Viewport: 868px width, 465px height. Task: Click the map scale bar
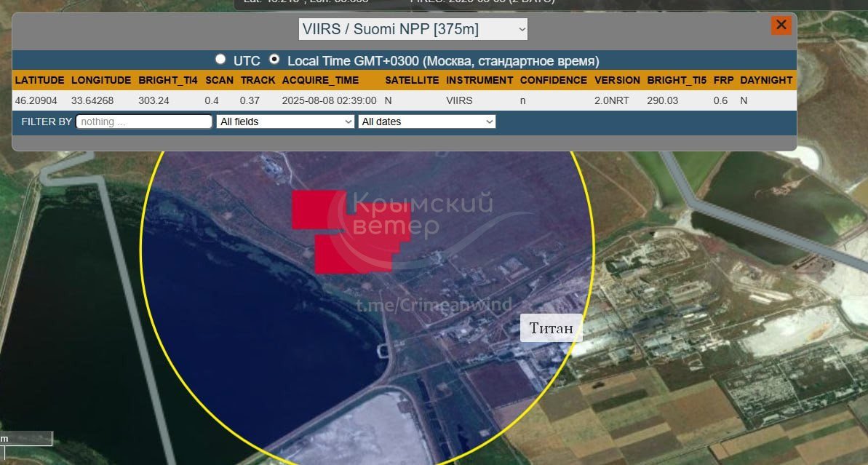coord(26,439)
